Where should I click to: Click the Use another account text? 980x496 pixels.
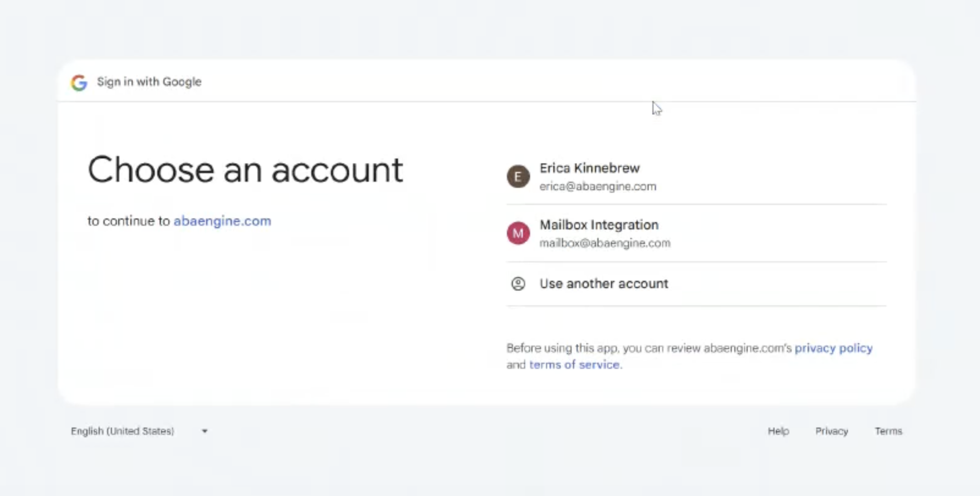[603, 284]
